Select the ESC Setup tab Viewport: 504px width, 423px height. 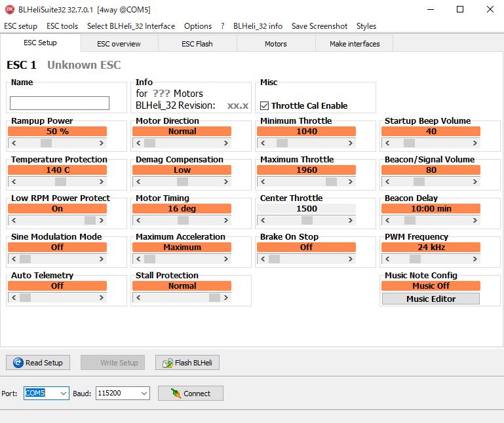tap(40, 43)
